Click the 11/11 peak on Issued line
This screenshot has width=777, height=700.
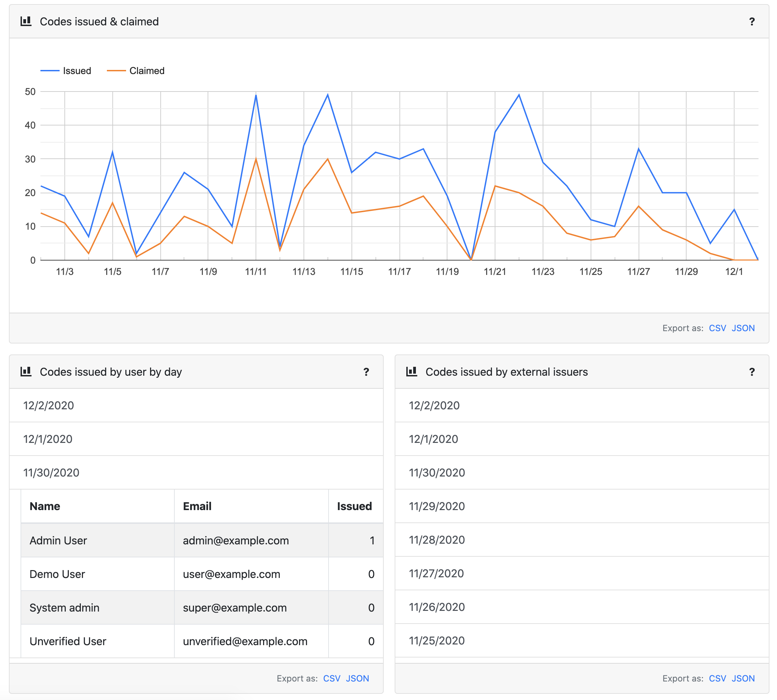(256, 95)
